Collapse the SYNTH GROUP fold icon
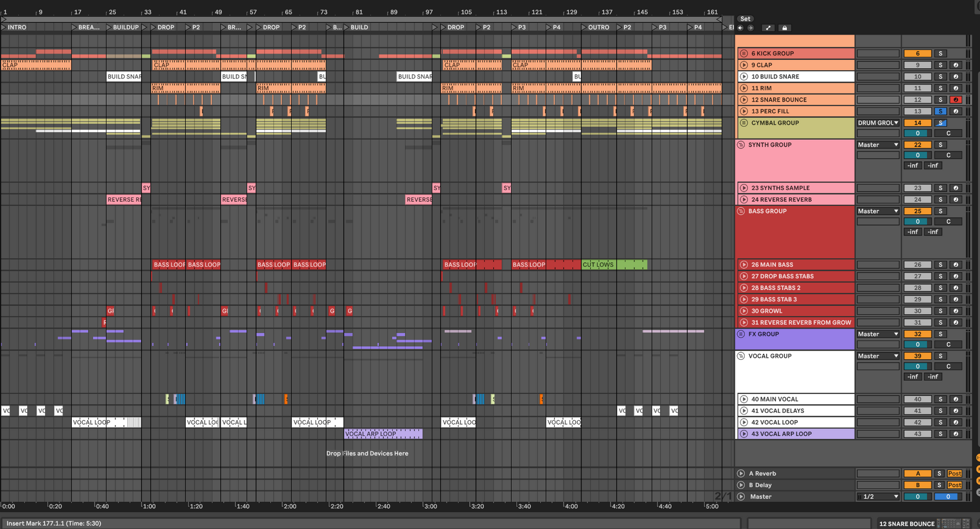Viewport: 980px width, 529px height. click(741, 145)
